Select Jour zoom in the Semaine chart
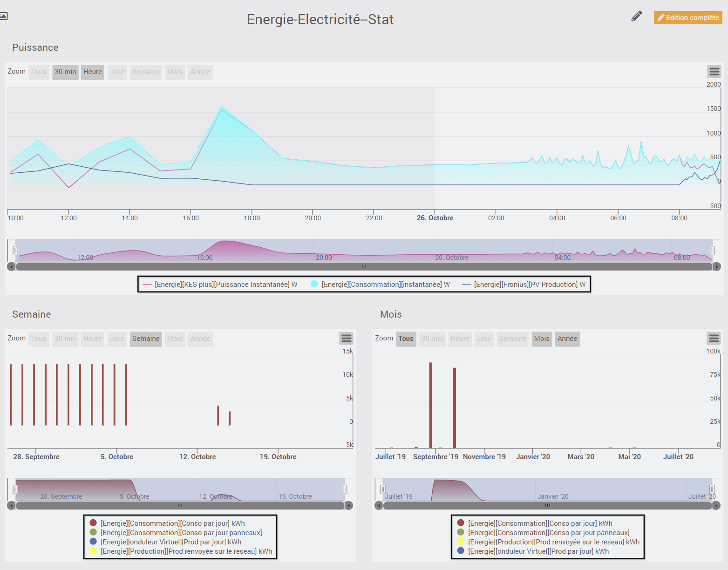Image resolution: width=728 pixels, height=570 pixels. (117, 339)
